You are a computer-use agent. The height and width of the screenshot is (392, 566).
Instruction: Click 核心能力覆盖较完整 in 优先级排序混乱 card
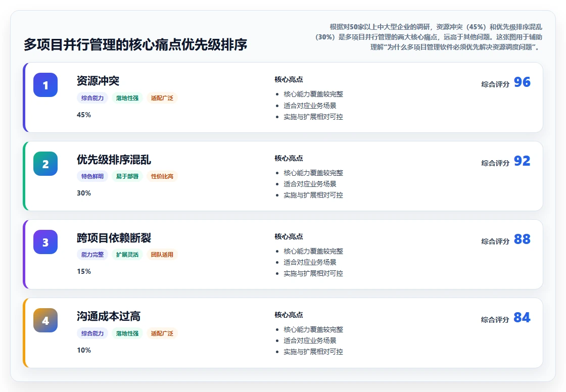(313, 173)
